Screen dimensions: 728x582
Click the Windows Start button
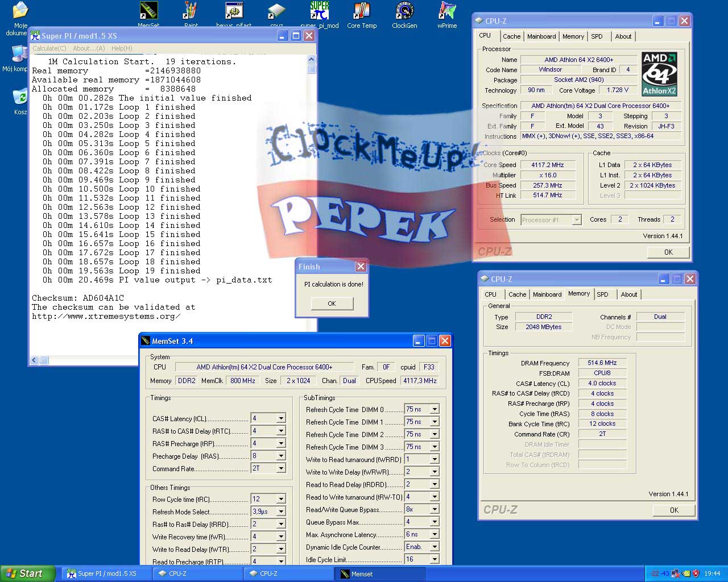point(27,573)
